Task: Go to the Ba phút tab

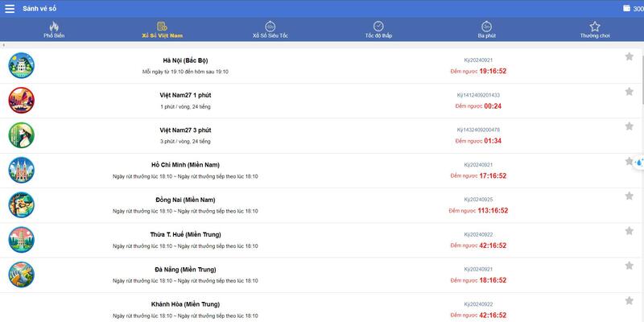Action: pyautogui.click(x=486, y=30)
